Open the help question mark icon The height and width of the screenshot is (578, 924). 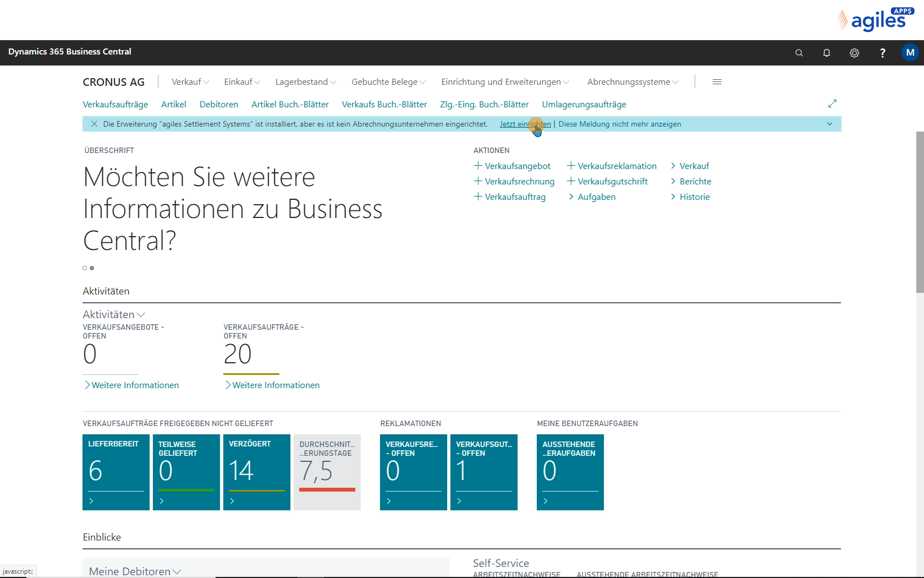[882, 53]
